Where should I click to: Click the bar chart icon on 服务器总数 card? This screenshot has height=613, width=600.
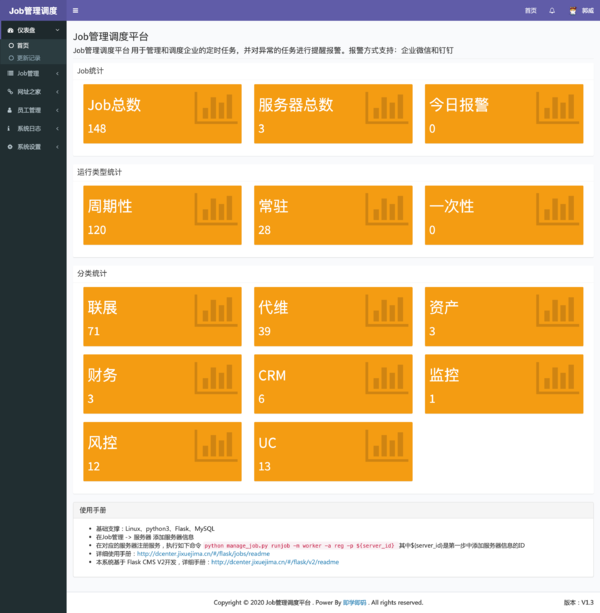(387, 108)
